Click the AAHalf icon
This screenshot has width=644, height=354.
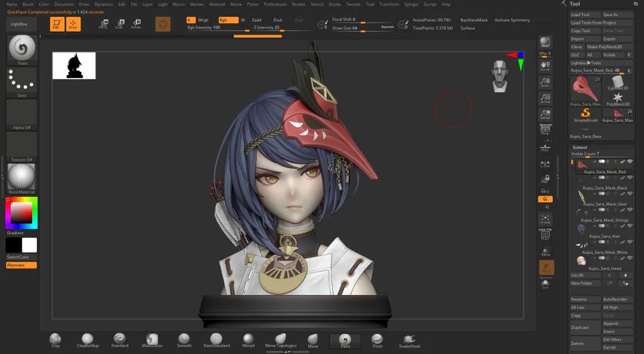545,114
